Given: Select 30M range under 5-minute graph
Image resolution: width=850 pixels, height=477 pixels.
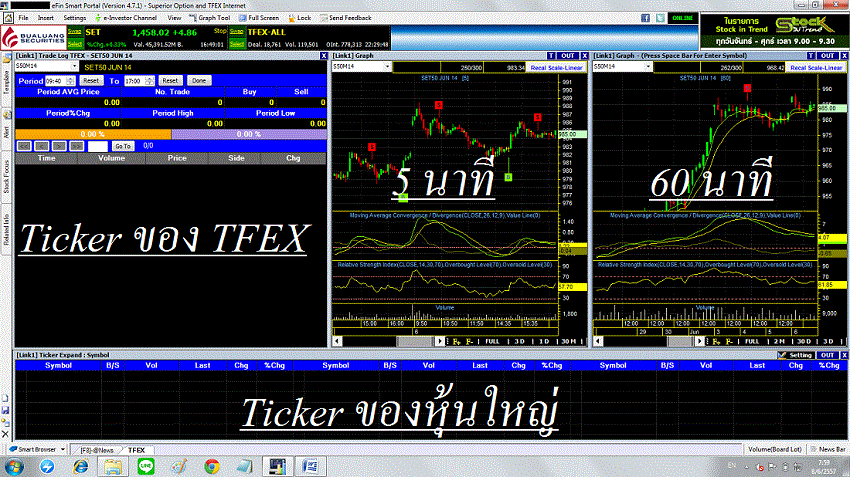Looking at the screenshot, I should tap(568, 341).
